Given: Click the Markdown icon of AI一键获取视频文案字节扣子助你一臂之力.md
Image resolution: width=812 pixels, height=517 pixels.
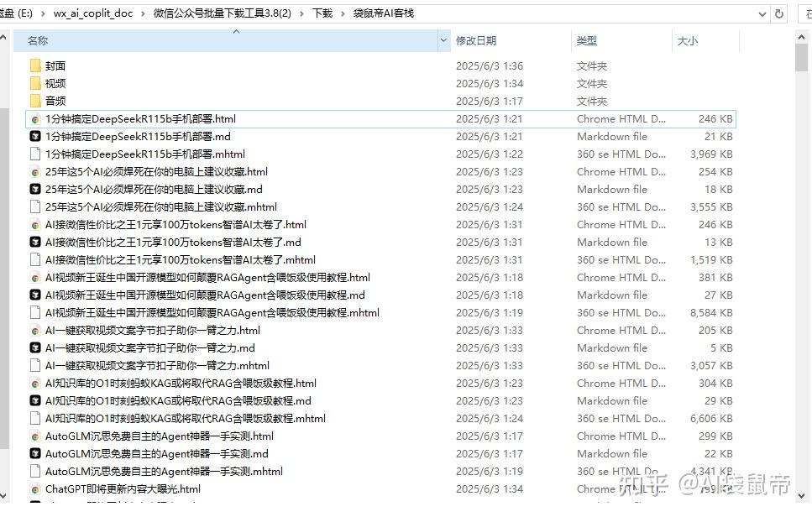Looking at the screenshot, I should (x=35, y=347).
